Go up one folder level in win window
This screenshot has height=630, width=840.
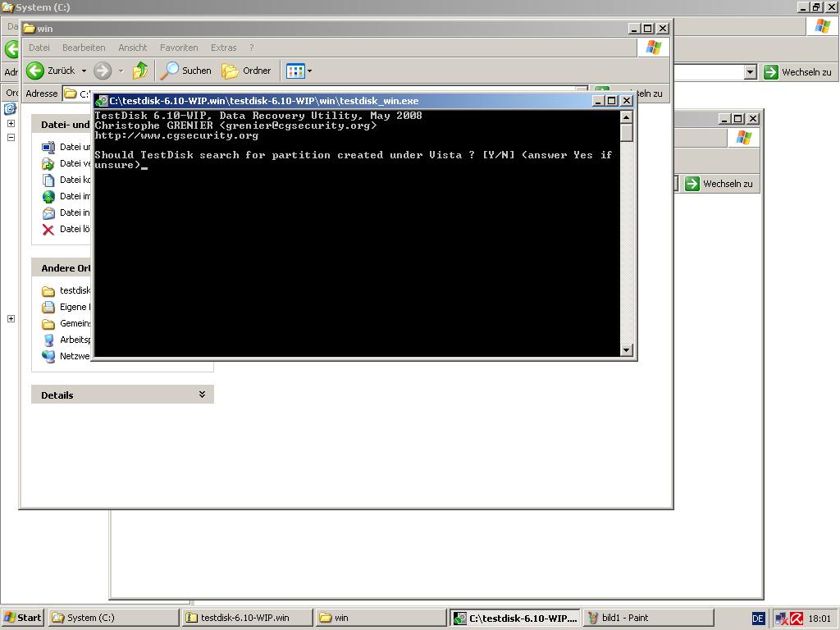click(140, 71)
